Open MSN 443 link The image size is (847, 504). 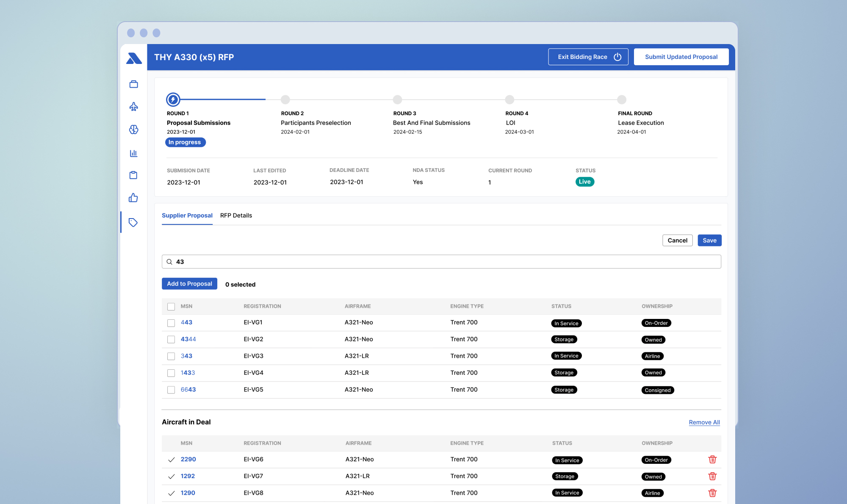[x=186, y=322]
